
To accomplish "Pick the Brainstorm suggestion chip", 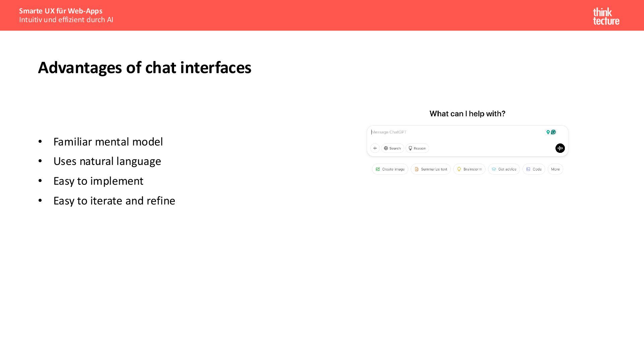I will 469,169.
